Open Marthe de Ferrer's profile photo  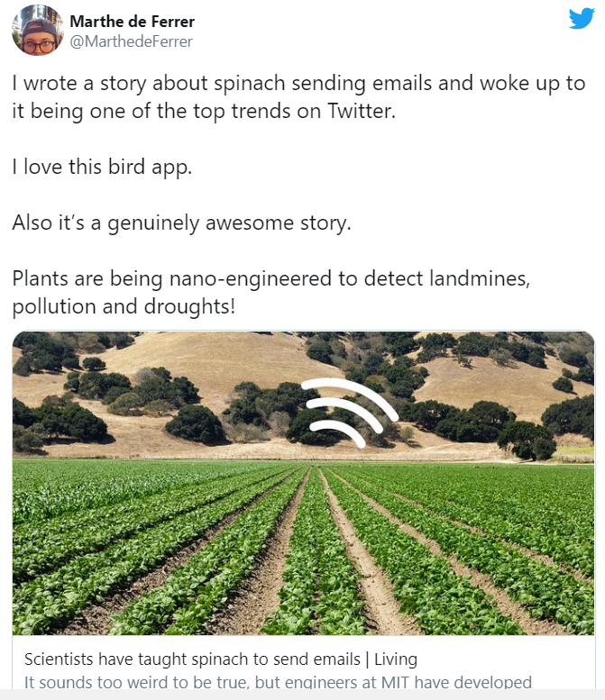pos(37,31)
